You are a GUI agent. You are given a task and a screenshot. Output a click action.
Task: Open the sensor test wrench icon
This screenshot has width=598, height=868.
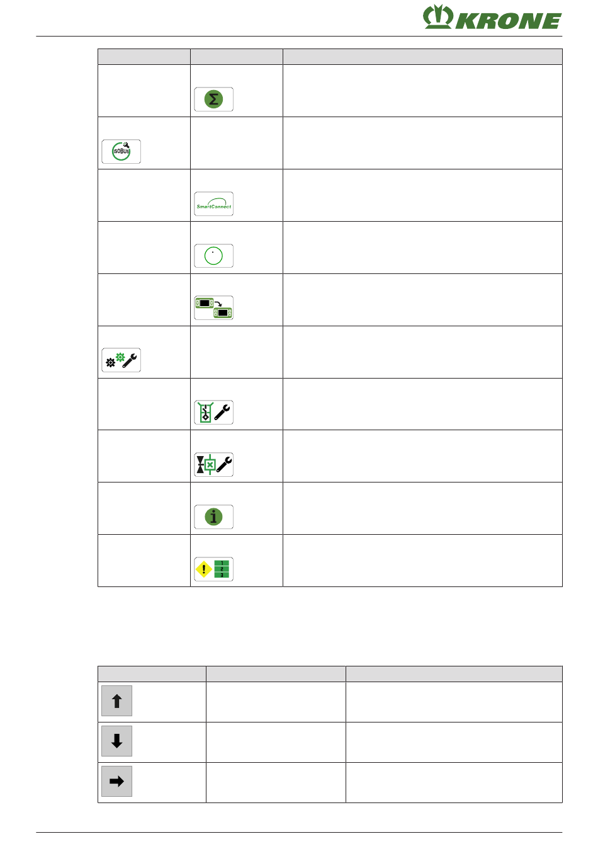point(214,413)
